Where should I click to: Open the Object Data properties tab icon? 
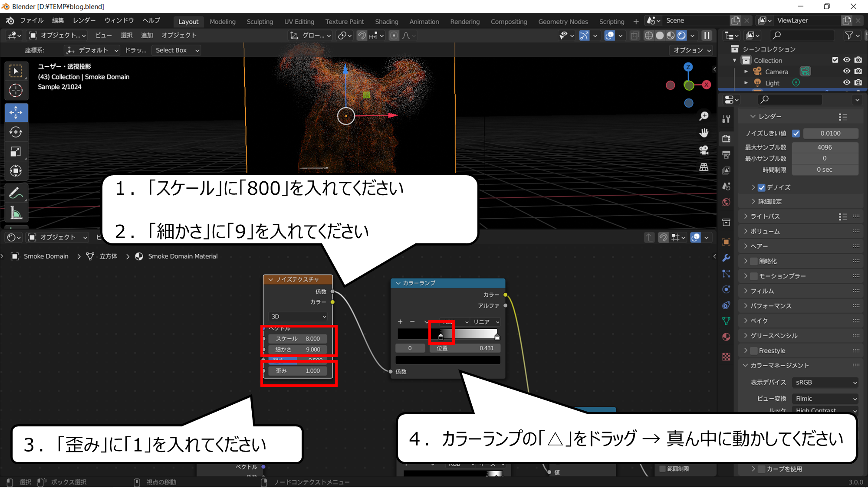coord(726,321)
